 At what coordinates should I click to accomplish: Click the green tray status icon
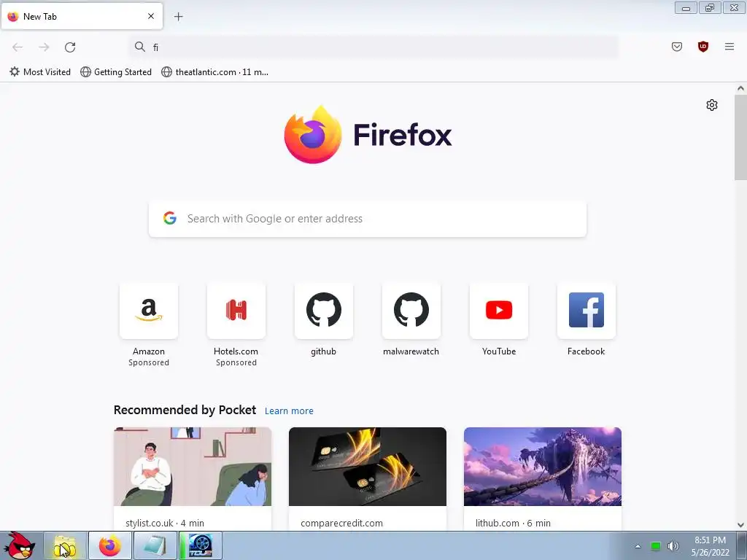pyautogui.click(x=656, y=546)
